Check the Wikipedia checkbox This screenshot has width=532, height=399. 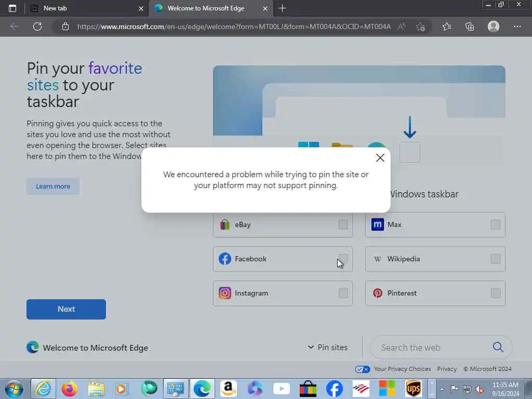click(x=496, y=259)
